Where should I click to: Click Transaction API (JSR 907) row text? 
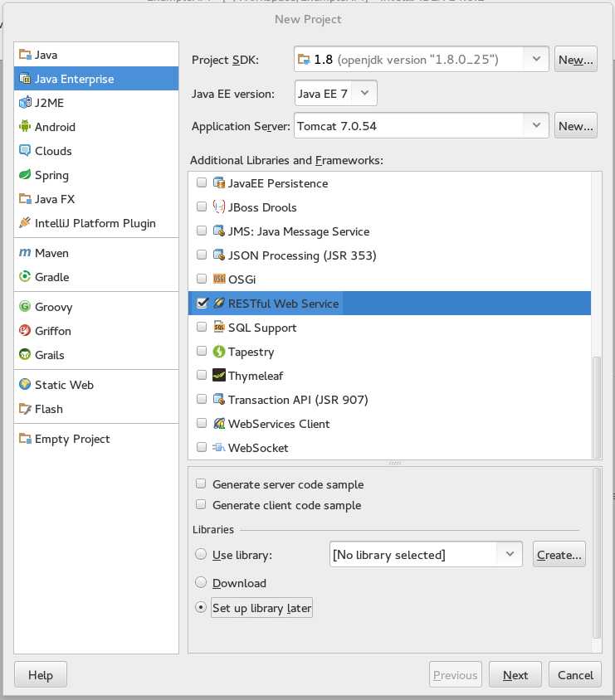point(298,400)
